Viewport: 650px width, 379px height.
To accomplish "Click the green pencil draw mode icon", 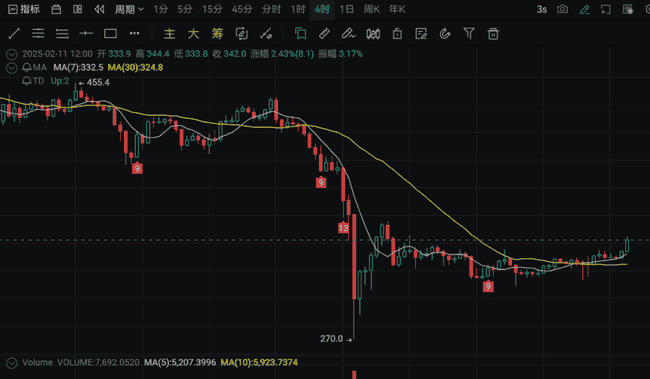I will [585, 10].
